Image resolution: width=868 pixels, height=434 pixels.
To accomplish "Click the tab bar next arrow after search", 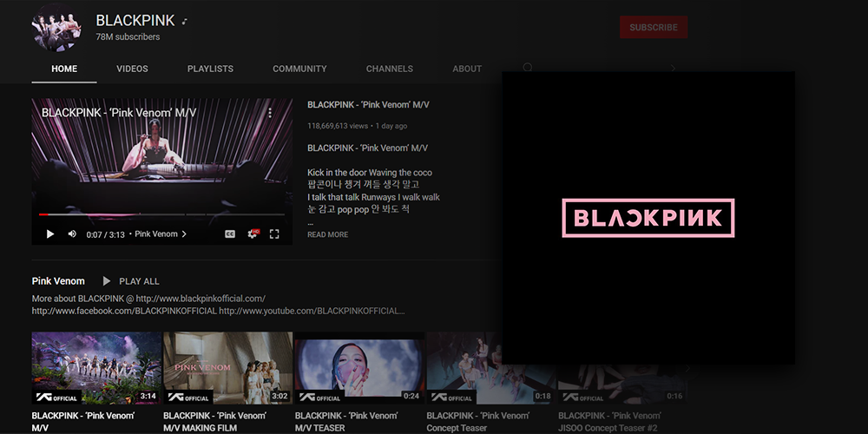I will pos(674,69).
